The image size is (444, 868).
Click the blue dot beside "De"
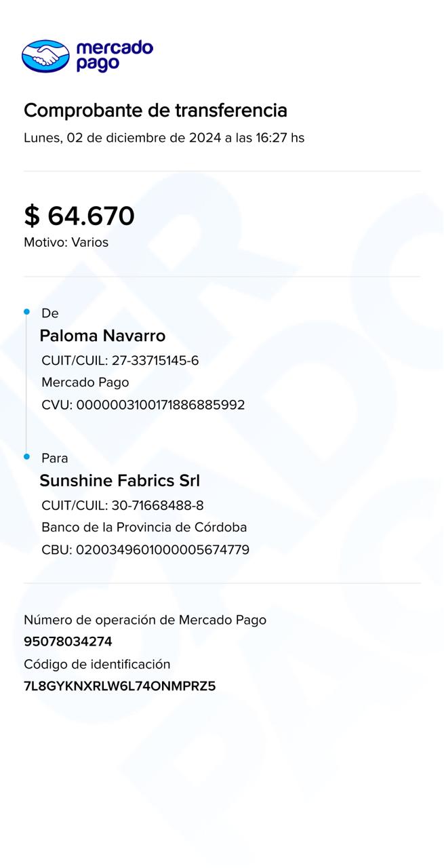[x=27, y=312]
